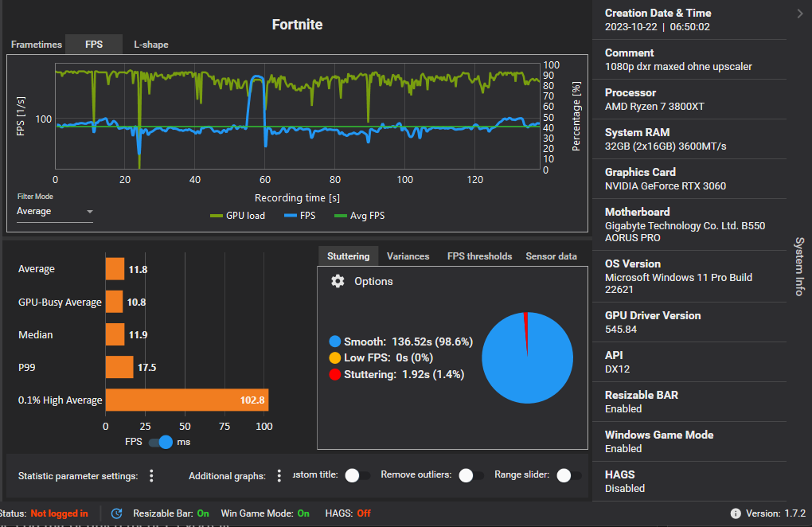812x527 pixels.
Task: Click the Smooth blue legend dot
Action: click(335, 342)
